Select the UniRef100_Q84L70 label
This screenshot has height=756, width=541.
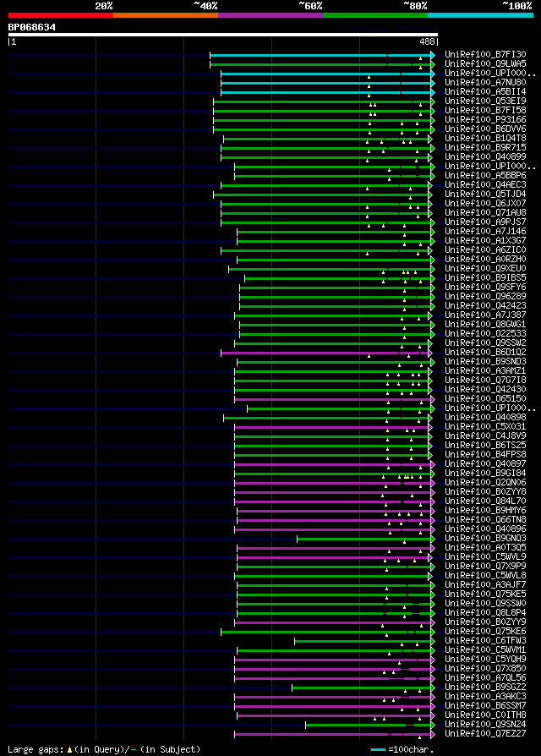tap(485, 501)
